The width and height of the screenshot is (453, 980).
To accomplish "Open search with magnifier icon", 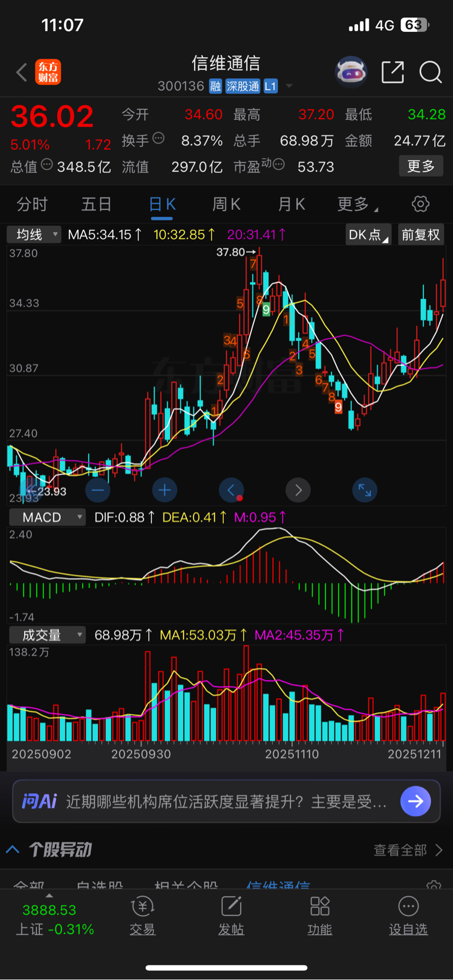I will (431, 72).
